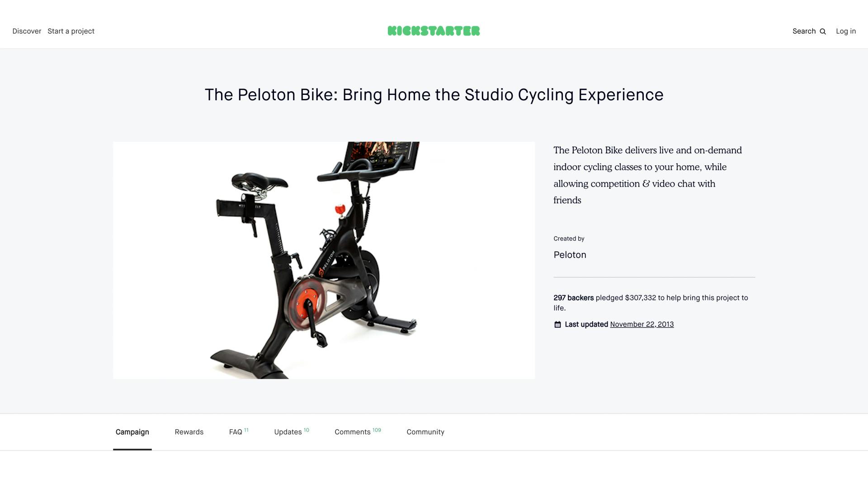
Task: Click the calendar icon beside Last updated
Action: 557,324
